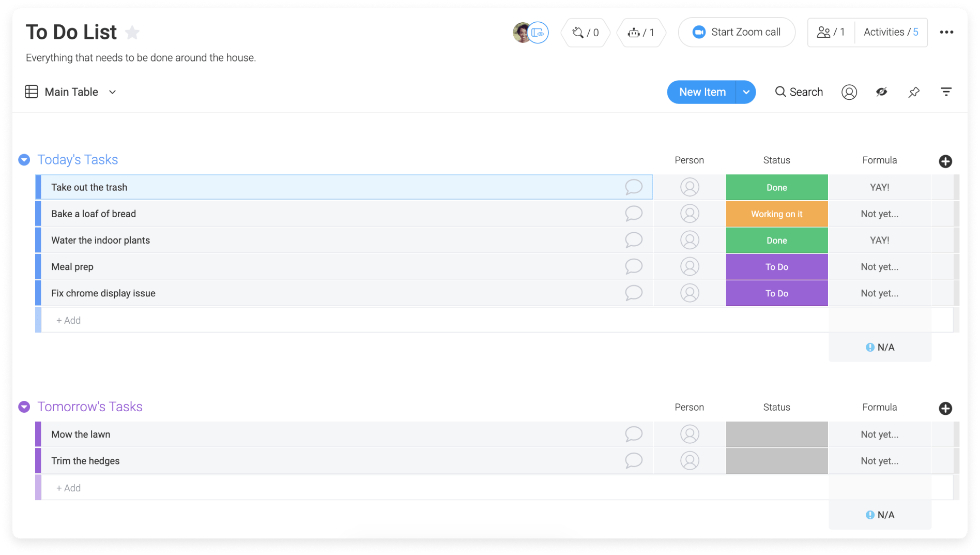This screenshot has height=555, width=980.
Task: Open comments for Take out the trash
Action: click(x=634, y=187)
